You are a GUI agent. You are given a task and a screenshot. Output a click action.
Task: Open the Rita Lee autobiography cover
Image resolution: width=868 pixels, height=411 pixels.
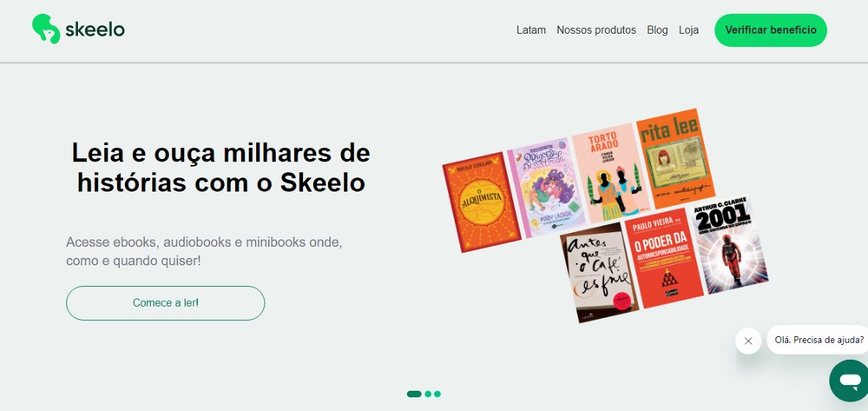(675, 158)
